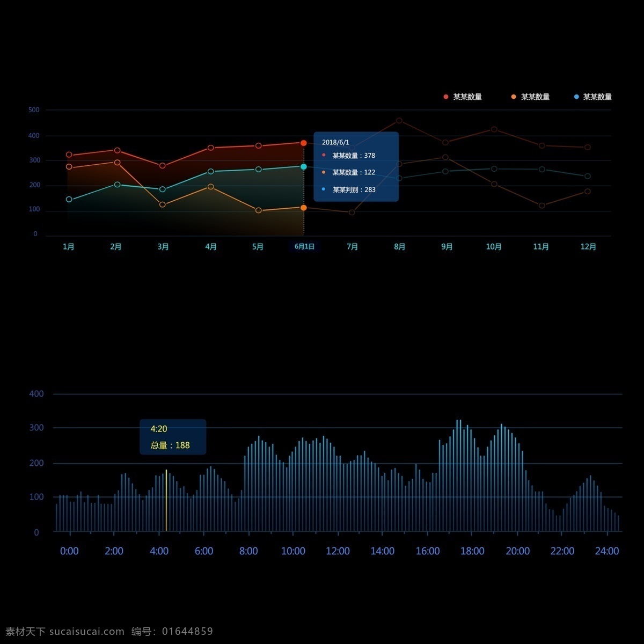Click the red line data point for 1月
The image size is (644, 644).
click(x=69, y=155)
